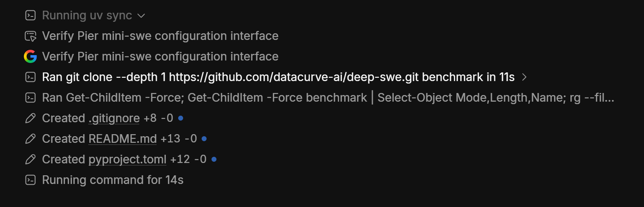Open the .gitignore file link
Viewport: 644px width, 207px height.
(x=114, y=119)
